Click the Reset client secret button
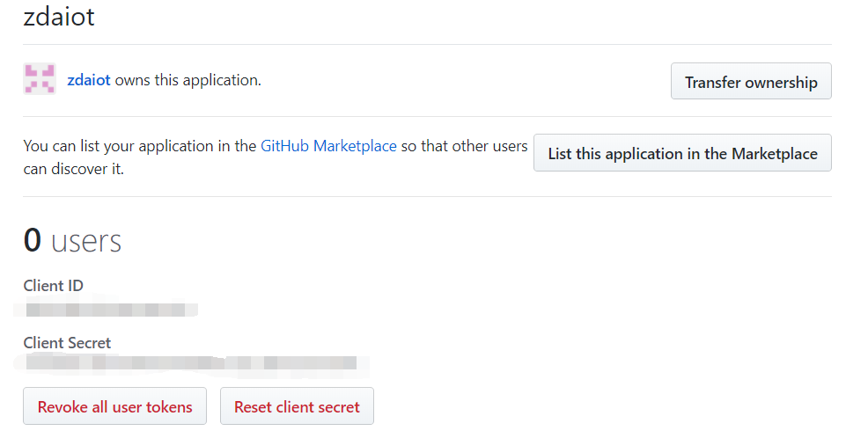 [297, 406]
